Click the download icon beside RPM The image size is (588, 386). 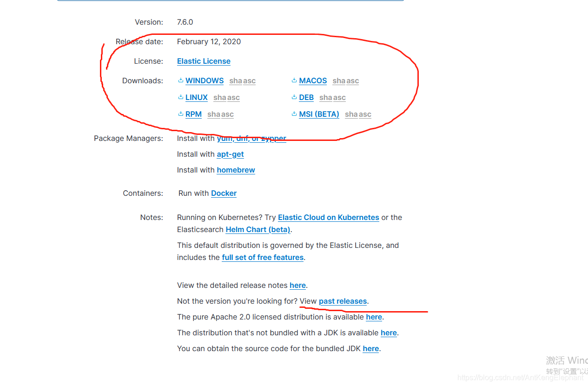(180, 114)
